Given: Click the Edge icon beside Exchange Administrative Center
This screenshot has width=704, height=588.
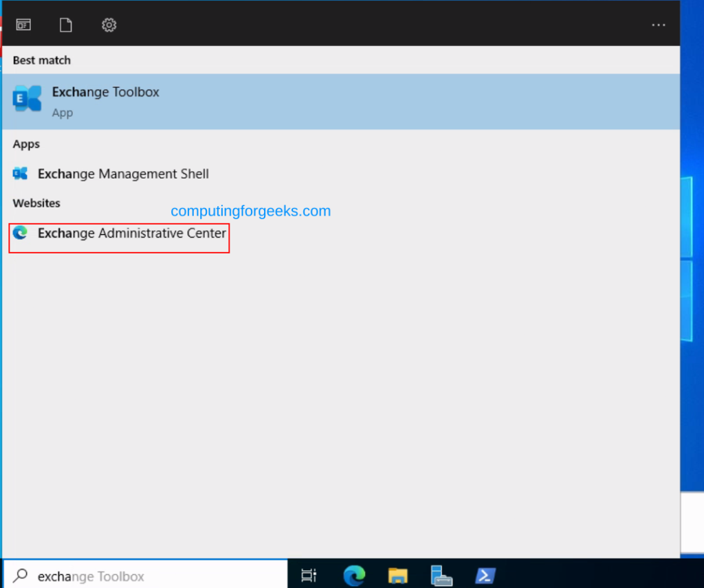Looking at the screenshot, I should click(20, 233).
